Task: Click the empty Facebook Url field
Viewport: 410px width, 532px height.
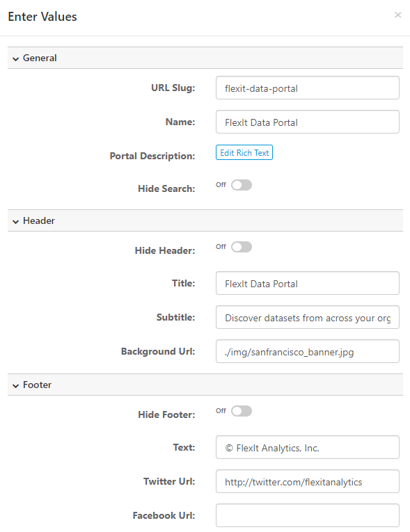Action: (x=308, y=515)
